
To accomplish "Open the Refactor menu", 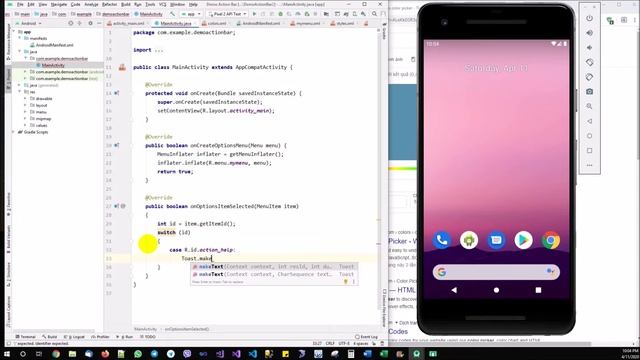I will (x=109, y=4).
